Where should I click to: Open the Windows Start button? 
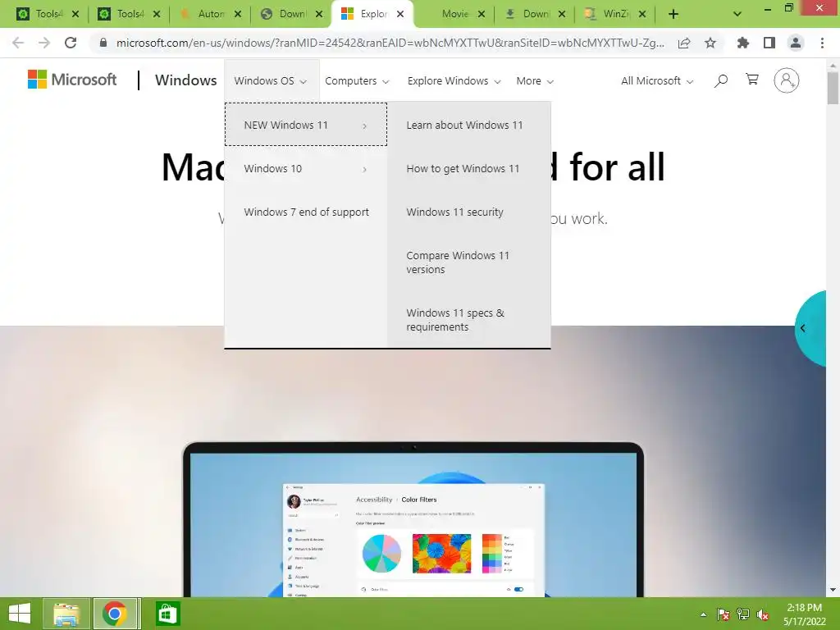[20, 614]
